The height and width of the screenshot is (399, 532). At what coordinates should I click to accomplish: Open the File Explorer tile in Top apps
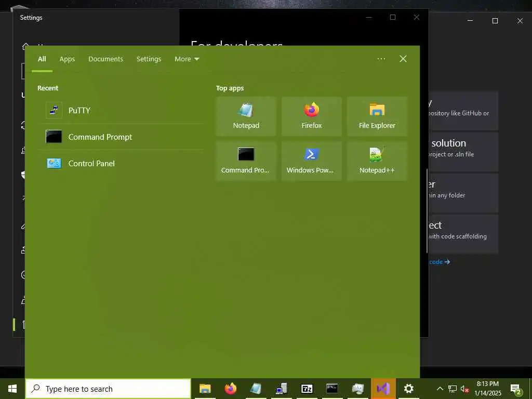tap(377, 116)
